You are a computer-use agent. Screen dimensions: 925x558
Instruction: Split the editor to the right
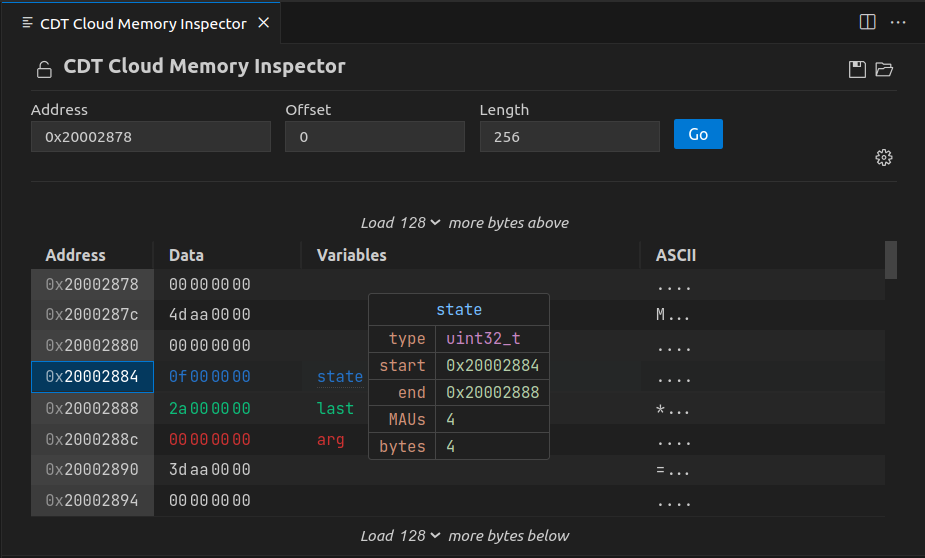[x=867, y=22]
